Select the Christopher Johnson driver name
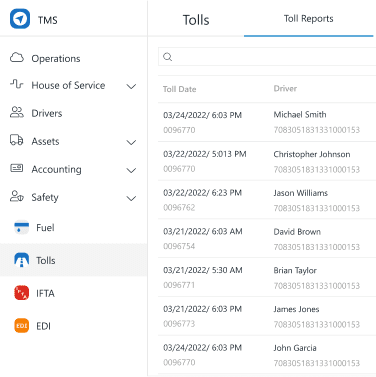Screen dimensions: 376x377 coord(312,154)
